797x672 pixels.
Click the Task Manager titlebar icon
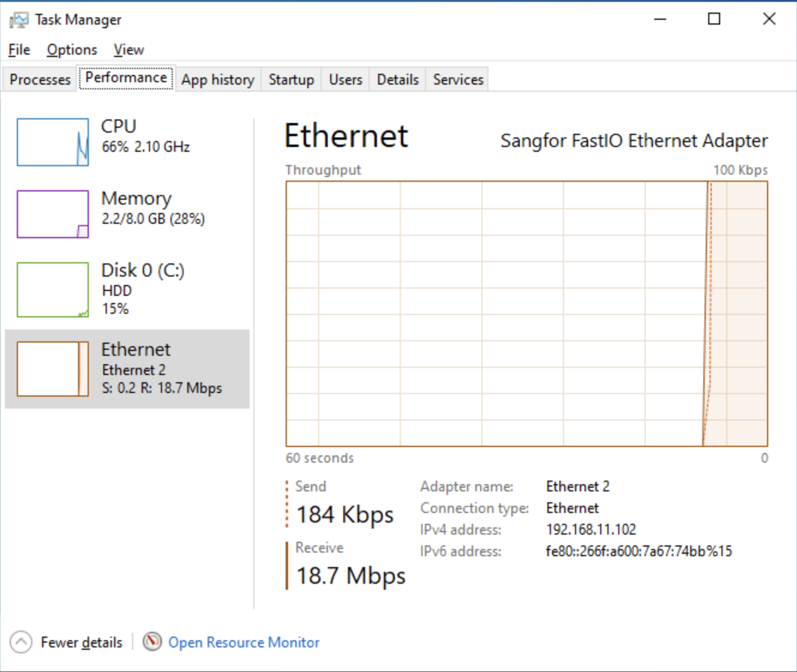coord(18,19)
